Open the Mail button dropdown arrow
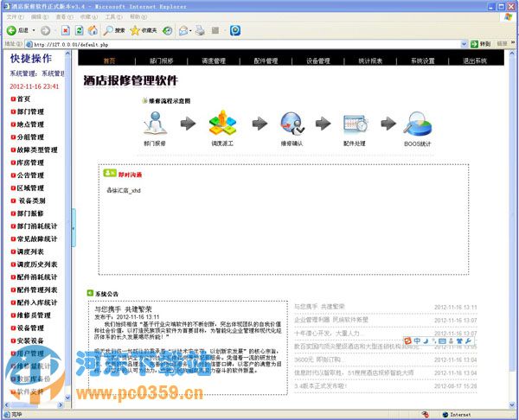This screenshot has width=519, height=420. tap(190, 31)
